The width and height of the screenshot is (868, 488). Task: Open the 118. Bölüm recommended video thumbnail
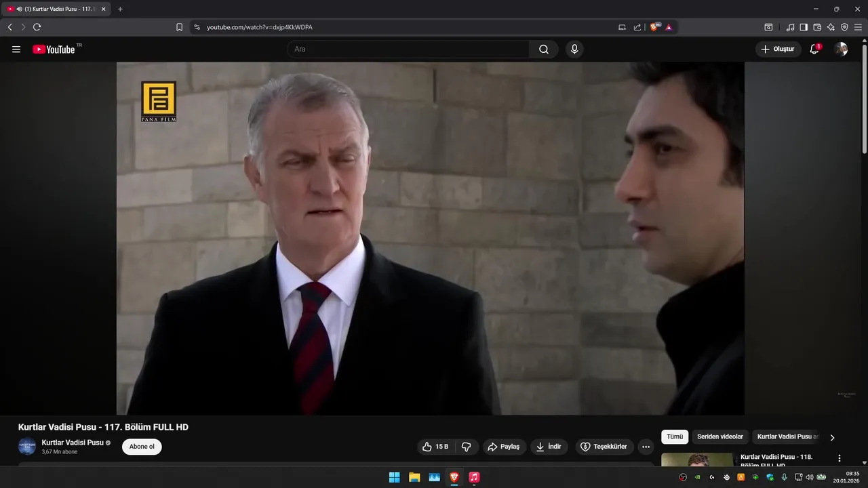click(x=697, y=460)
